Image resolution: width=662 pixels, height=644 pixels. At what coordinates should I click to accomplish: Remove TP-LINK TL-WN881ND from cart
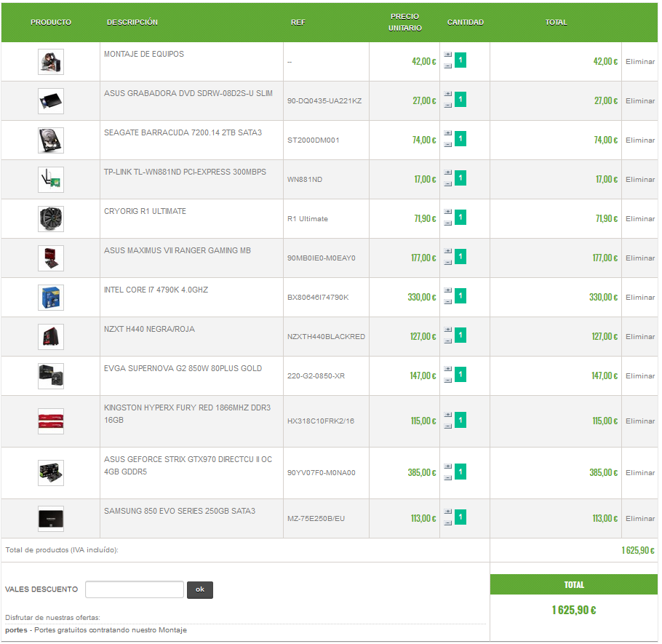point(640,180)
